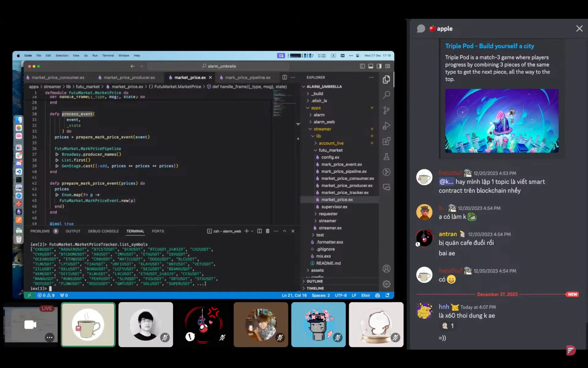Open the Accounts icon in the activity bar
The width and height of the screenshot is (588, 368).
pos(386,269)
